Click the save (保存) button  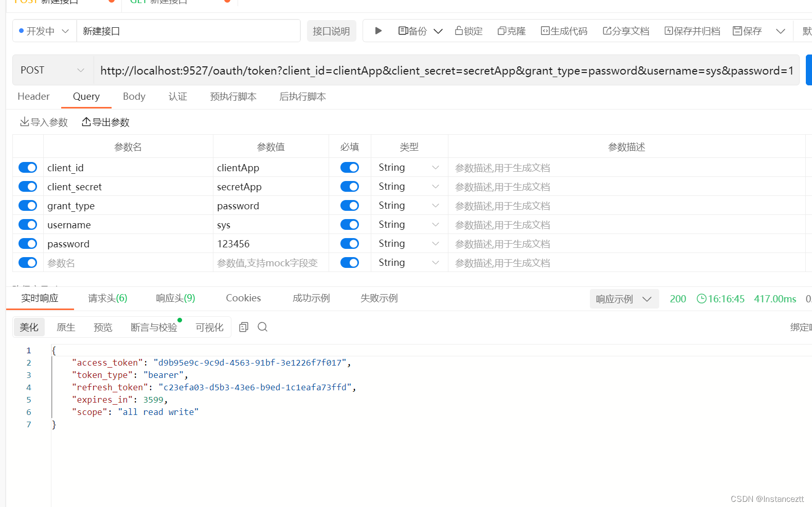(747, 31)
